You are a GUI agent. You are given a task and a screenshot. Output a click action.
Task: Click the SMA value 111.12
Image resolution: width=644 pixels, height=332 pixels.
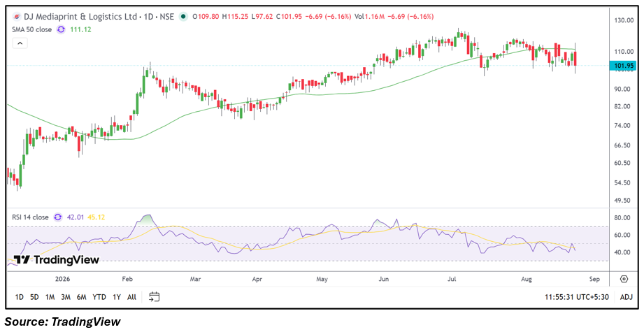(81, 29)
